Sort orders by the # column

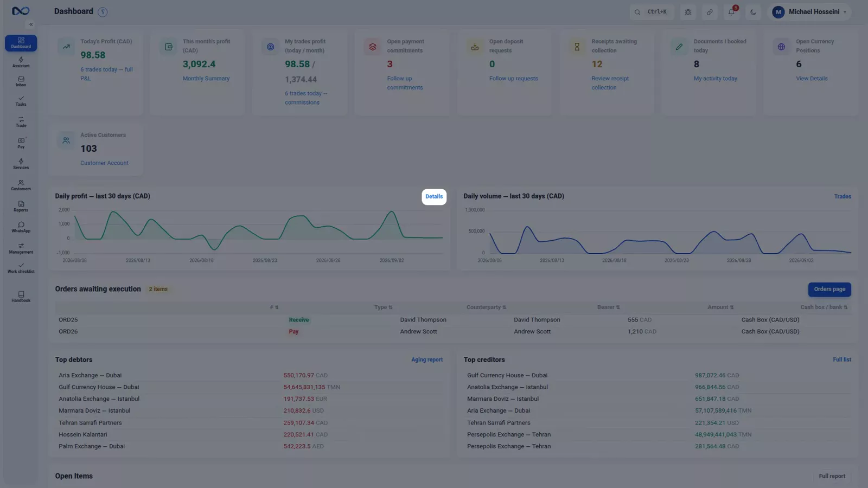(x=274, y=307)
